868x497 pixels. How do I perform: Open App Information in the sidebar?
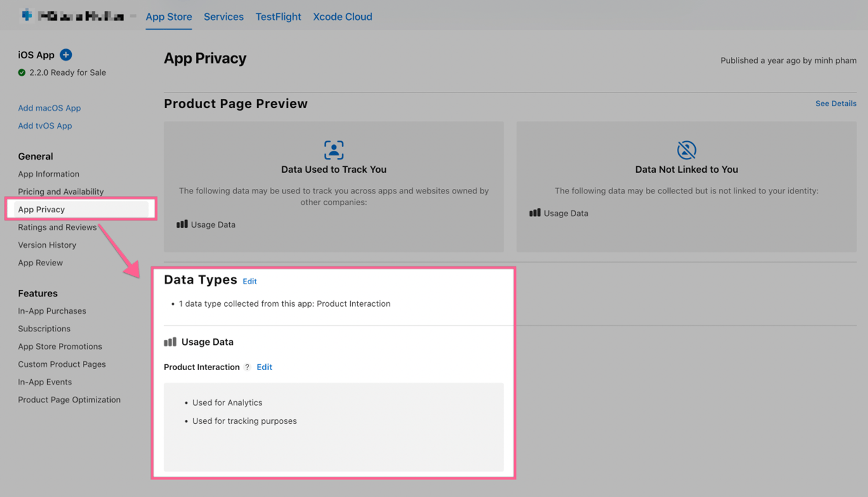click(x=49, y=174)
